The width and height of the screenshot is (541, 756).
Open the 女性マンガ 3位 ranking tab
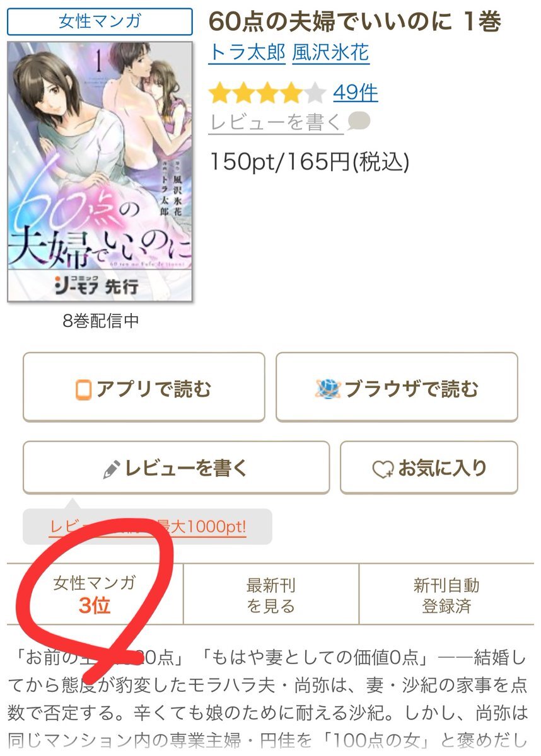point(95,594)
